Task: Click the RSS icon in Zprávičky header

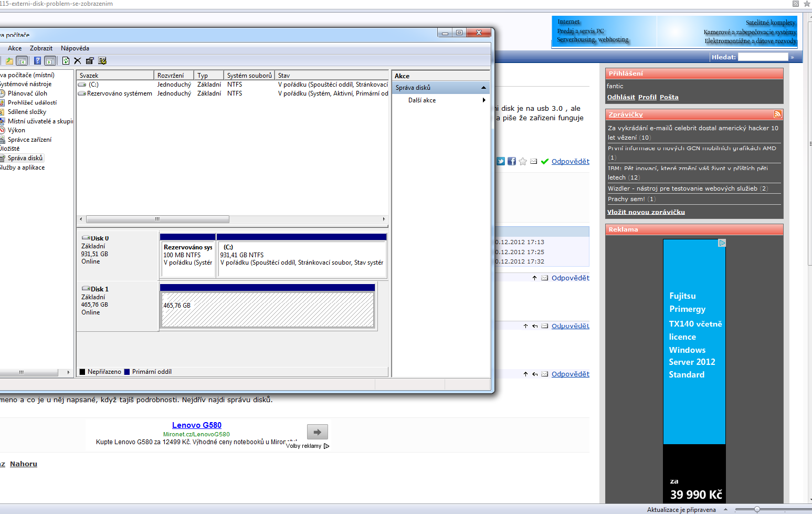Action: 777,114
